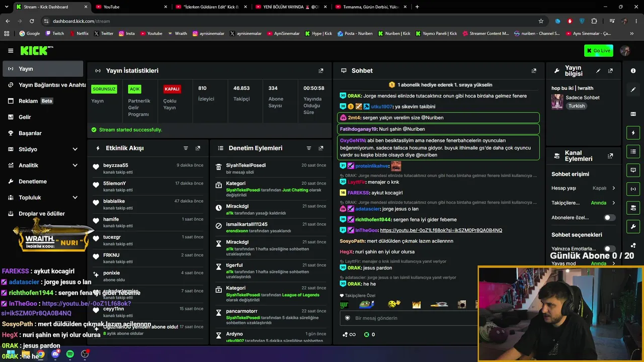Click the Turkish language tag
The image size is (644, 362).
coord(577,106)
